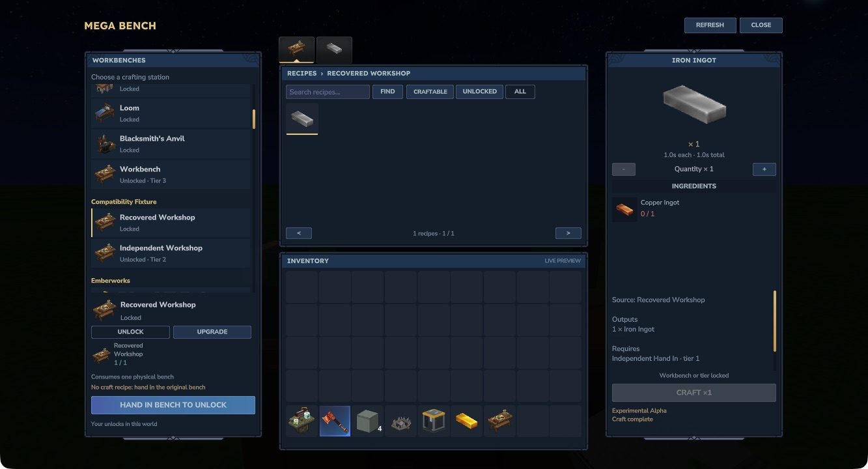
Task: Click the gold ingot in inventory
Action: tap(466, 421)
